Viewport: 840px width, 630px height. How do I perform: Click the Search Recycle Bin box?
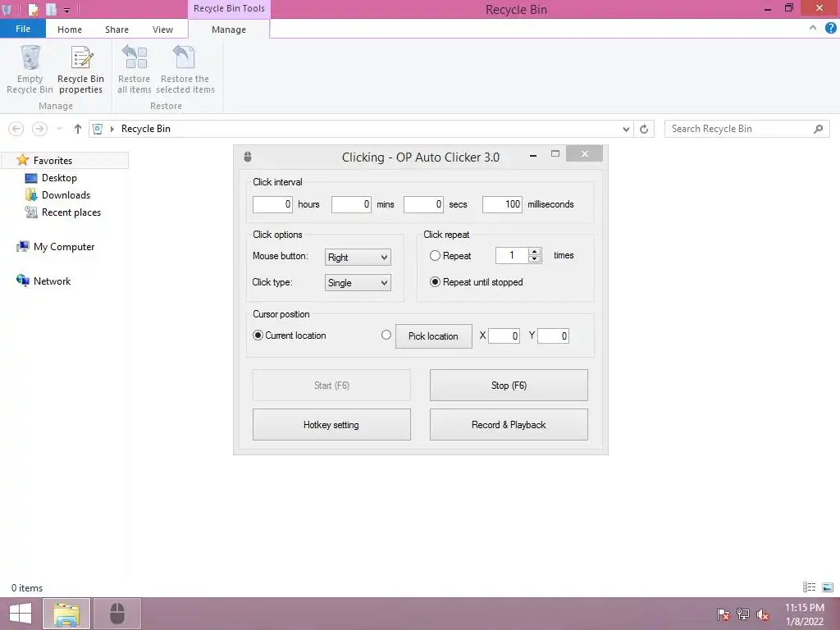[746, 129]
